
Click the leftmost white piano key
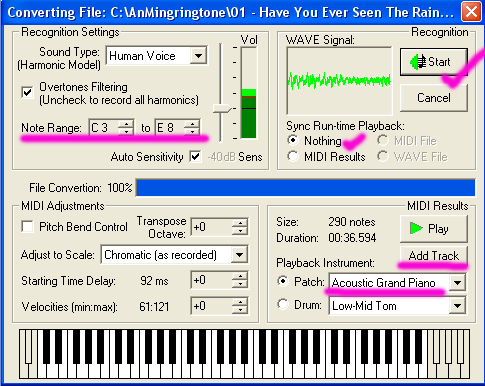pyautogui.click(x=25, y=354)
